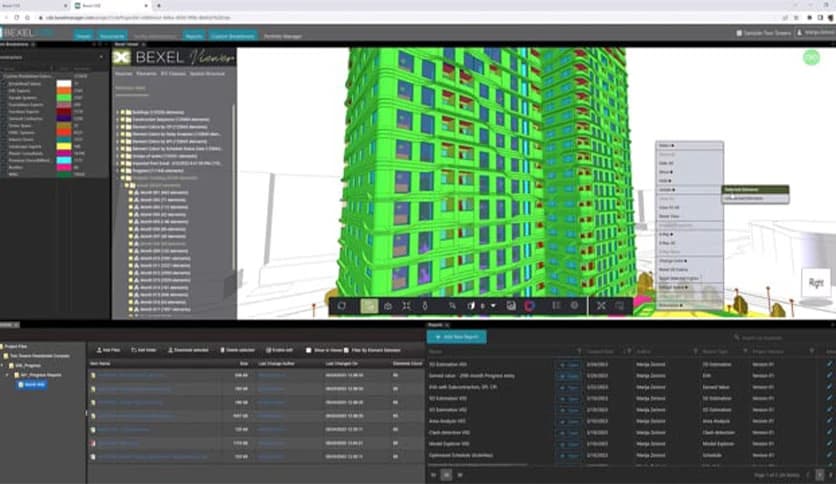This screenshot has width=836, height=484.
Task: Click the magnifier zoom icon in the viewer toolbar
Action: click(452, 305)
